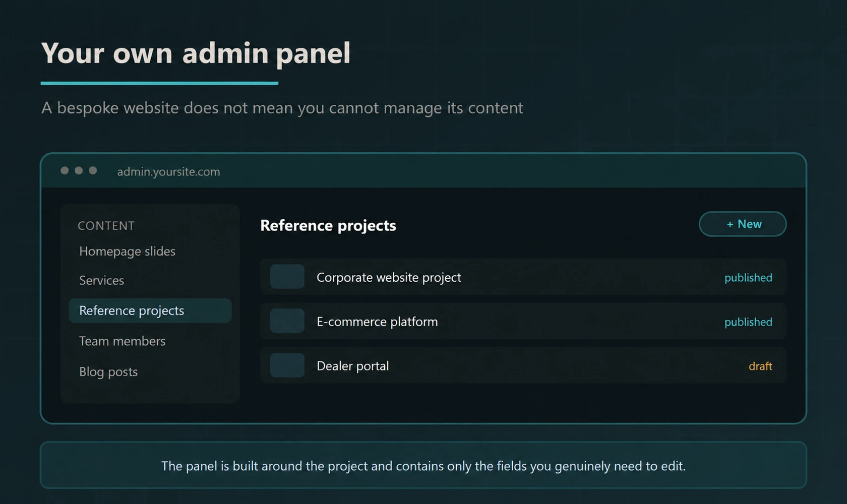Open Homepage slides in the sidebar
This screenshot has width=847, height=504.
coord(127,251)
